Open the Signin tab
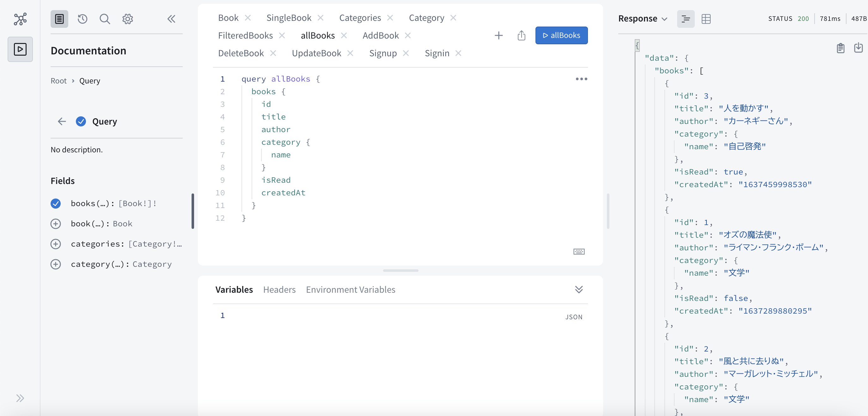This screenshot has width=868, height=416. [437, 53]
